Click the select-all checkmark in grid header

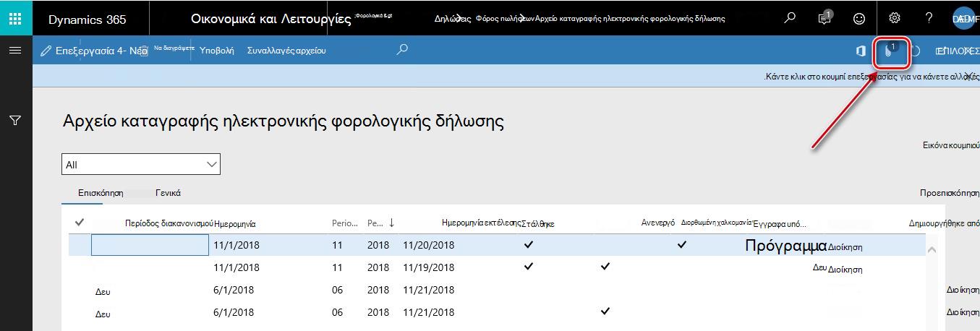[x=79, y=223]
